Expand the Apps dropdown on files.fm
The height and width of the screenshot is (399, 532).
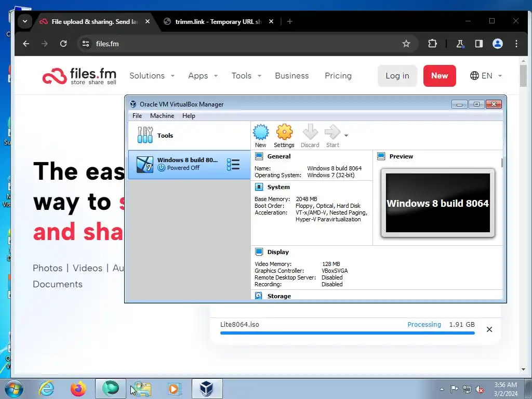[x=203, y=76]
